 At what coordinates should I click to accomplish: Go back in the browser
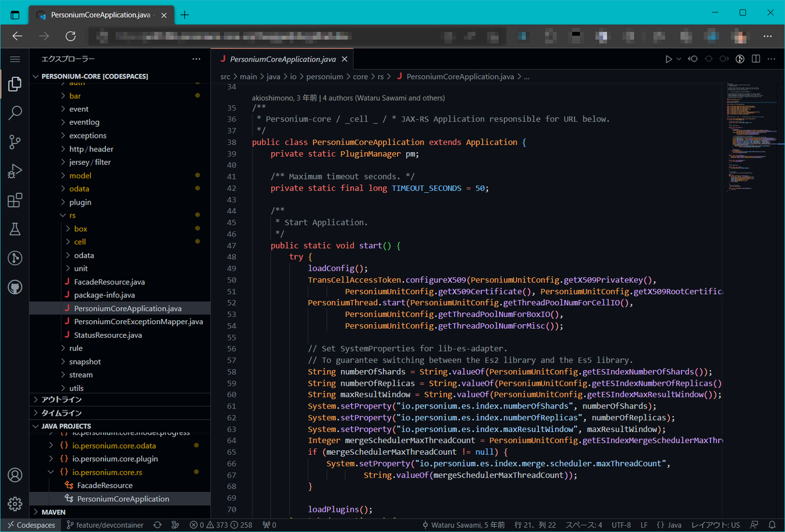(18, 37)
